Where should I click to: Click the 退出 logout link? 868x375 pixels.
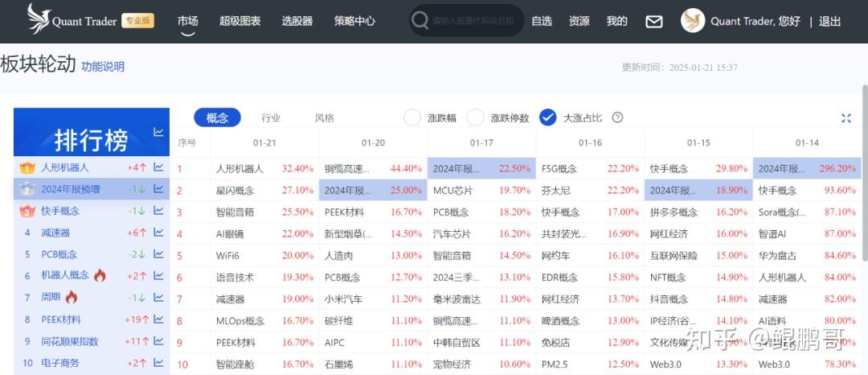pyautogui.click(x=829, y=22)
